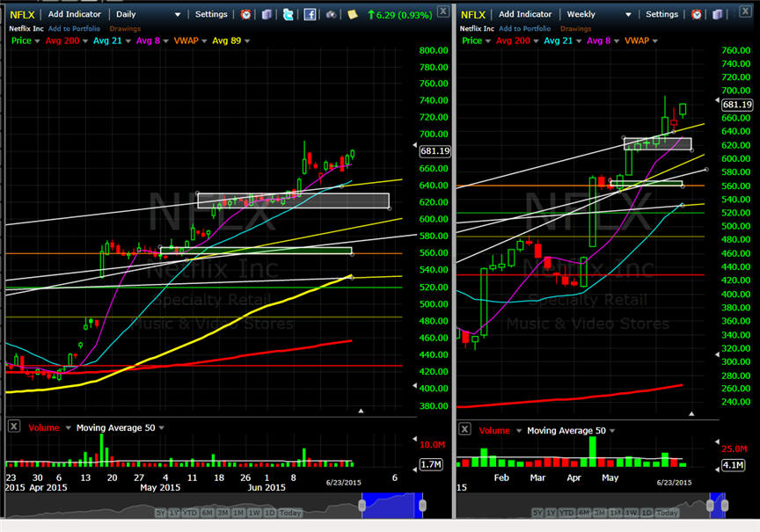Share Daily chart on Twitter

point(288,15)
